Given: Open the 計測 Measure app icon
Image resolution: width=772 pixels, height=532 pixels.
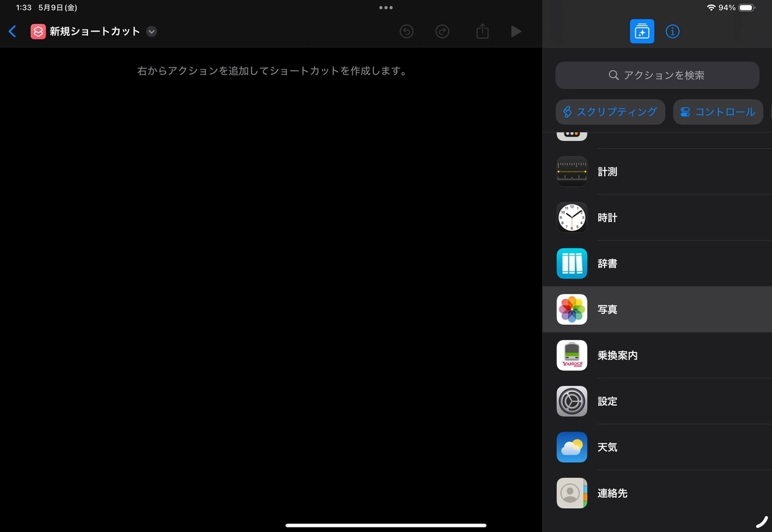Looking at the screenshot, I should coord(572,172).
